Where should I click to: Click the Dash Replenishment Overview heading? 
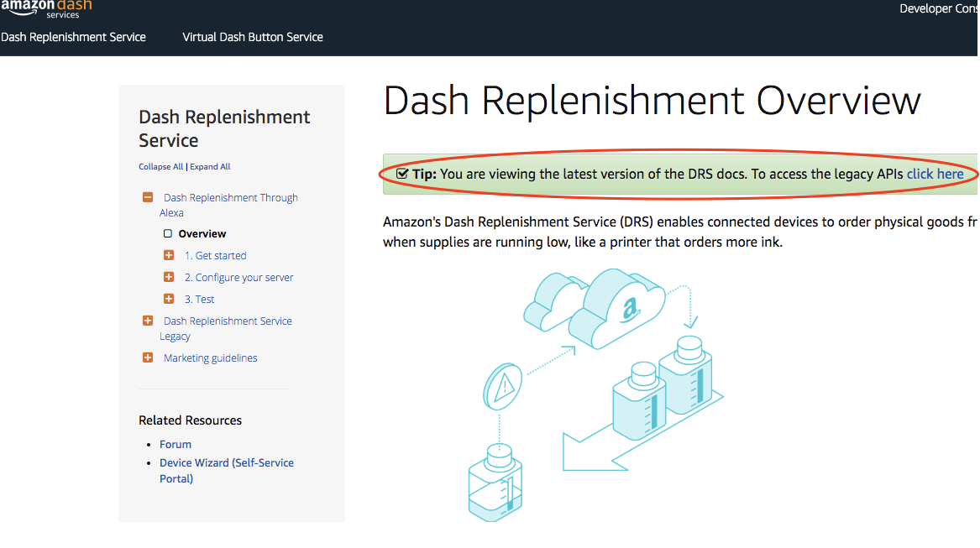652,100
